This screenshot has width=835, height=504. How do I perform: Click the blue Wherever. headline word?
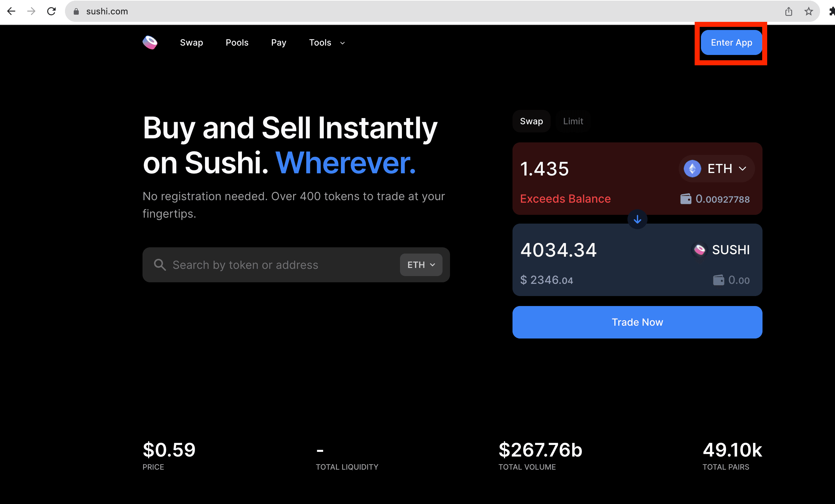click(x=346, y=163)
